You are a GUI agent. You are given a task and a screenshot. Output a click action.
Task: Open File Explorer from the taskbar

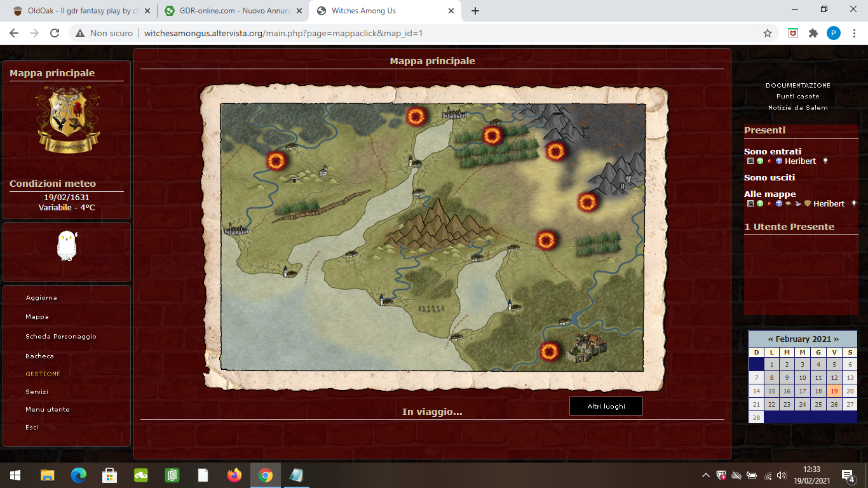(48, 475)
